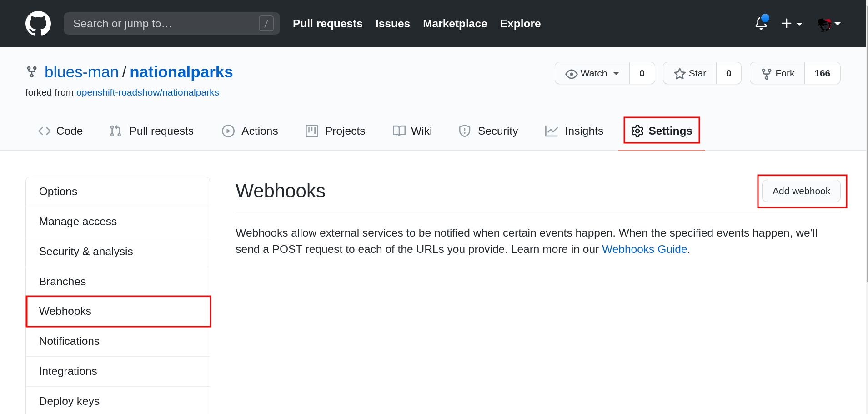The height and width of the screenshot is (414, 868).
Task: Open the openshift-roadshow/nationalparks fork source link
Action: click(x=148, y=92)
